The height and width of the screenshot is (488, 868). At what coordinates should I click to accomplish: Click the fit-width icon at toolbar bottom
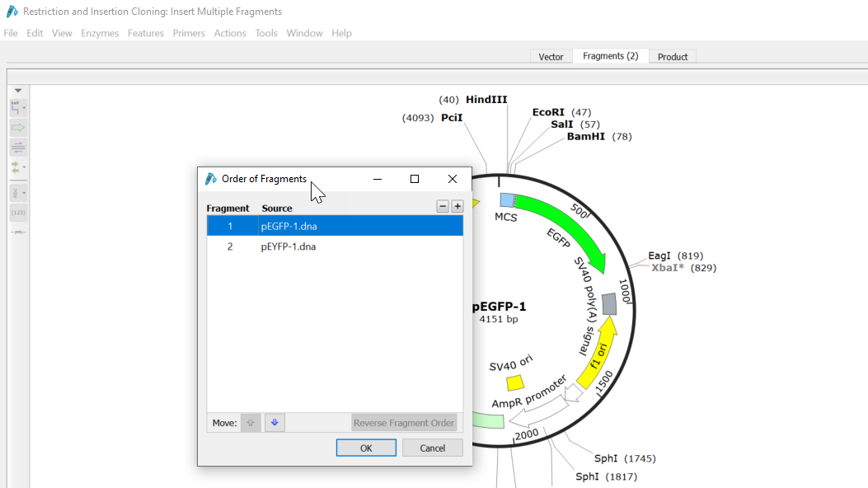click(x=17, y=232)
